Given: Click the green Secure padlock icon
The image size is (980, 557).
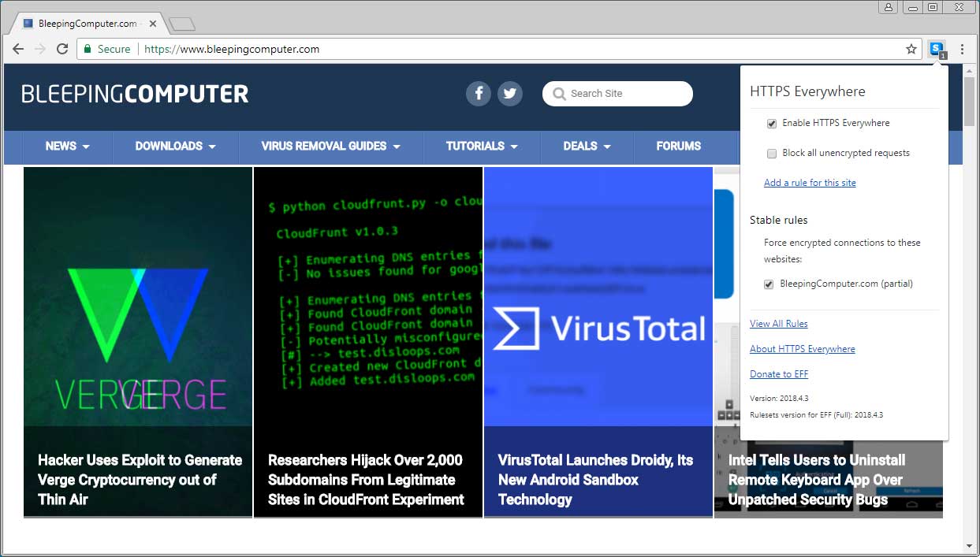Looking at the screenshot, I should click(x=88, y=50).
